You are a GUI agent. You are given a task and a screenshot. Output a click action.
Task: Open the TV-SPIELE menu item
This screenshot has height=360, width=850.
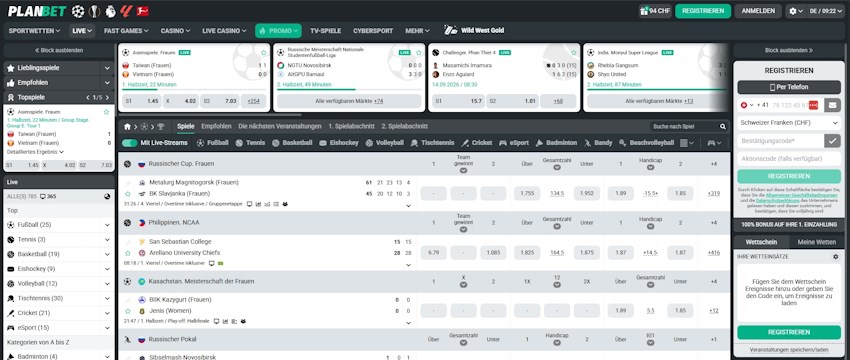tap(325, 31)
